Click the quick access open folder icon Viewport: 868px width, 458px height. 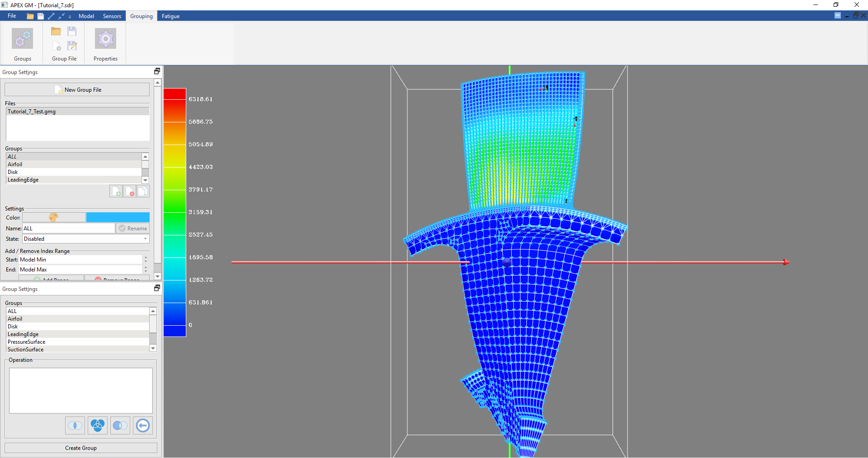[x=30, y=16]
